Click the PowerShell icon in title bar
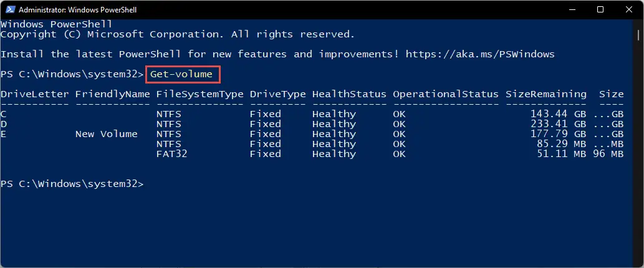 pyautogui.click(x=10, y=9)
